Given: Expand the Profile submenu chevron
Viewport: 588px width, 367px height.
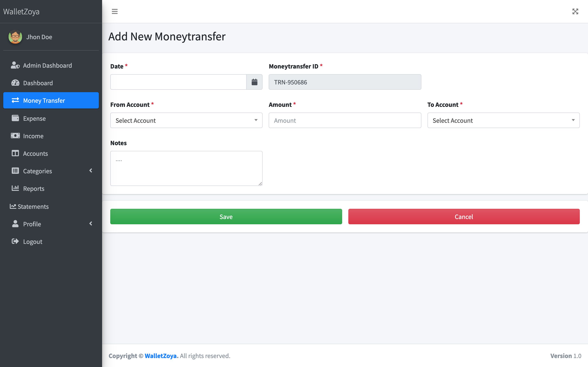Looking at the screenshot, I should 91,223.
